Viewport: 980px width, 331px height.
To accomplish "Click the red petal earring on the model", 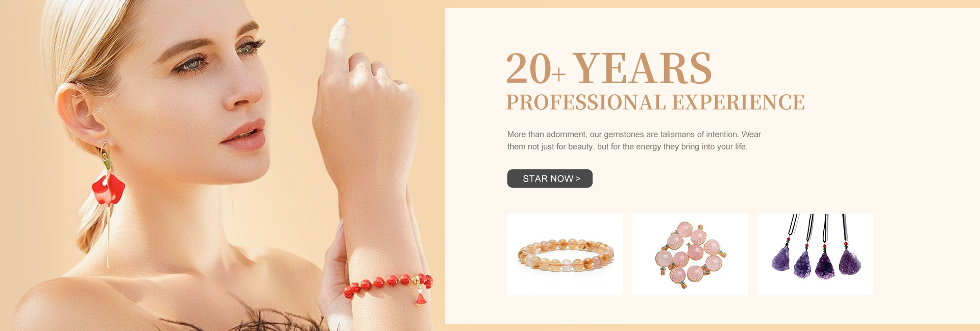I will pos(108,189).
